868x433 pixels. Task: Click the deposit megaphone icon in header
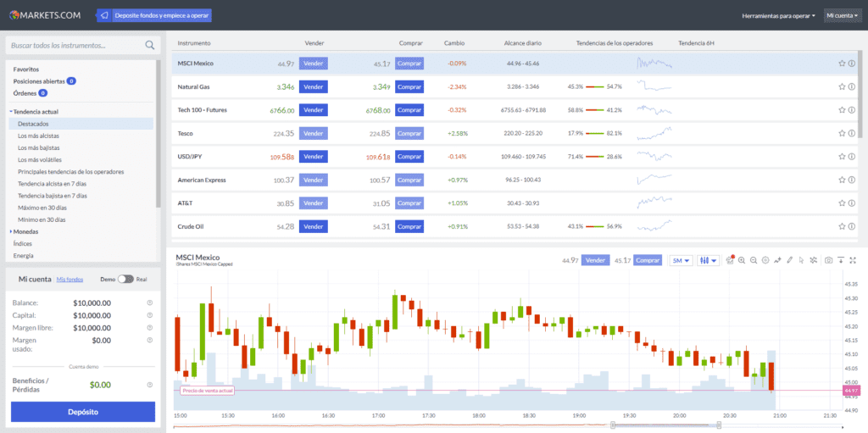point(104,15)
